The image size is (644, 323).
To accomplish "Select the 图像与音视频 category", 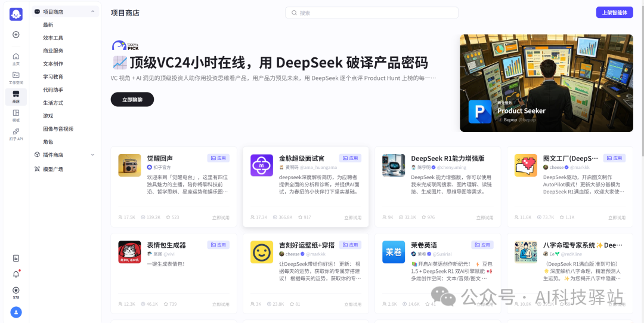I will (58, 129).
